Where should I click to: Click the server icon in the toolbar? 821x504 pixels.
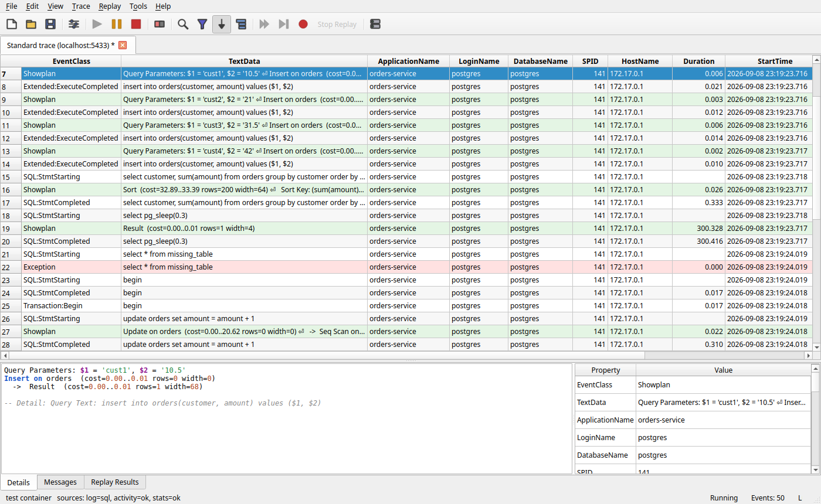click(375, 24)
